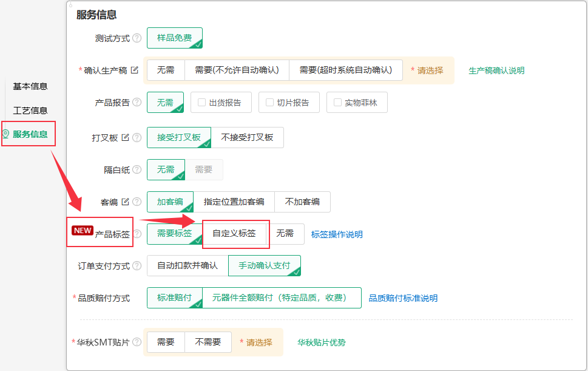
Task: Go to 基本信息 in side navigation
Action: [x=30, y=86]
